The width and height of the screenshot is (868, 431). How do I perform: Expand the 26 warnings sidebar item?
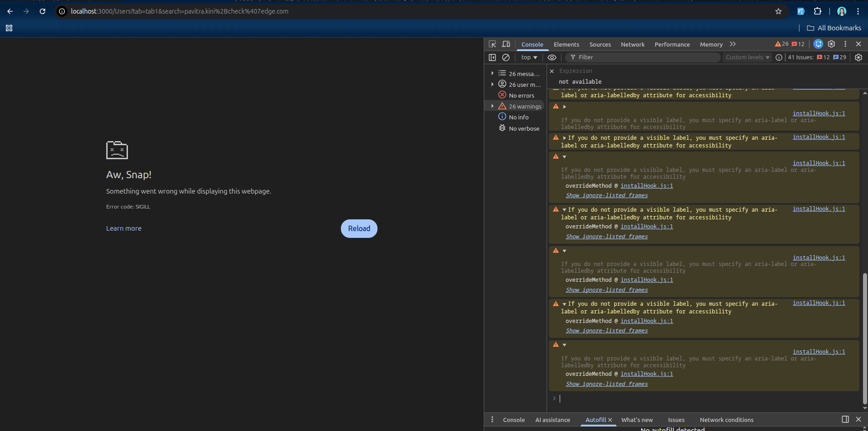pyautogui.click(x=493, y=106)
